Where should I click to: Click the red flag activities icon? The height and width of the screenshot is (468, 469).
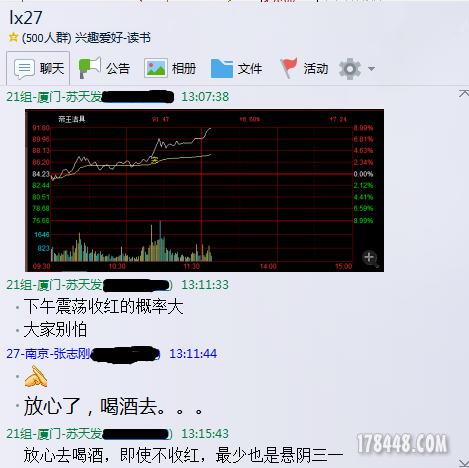(289, 68)
